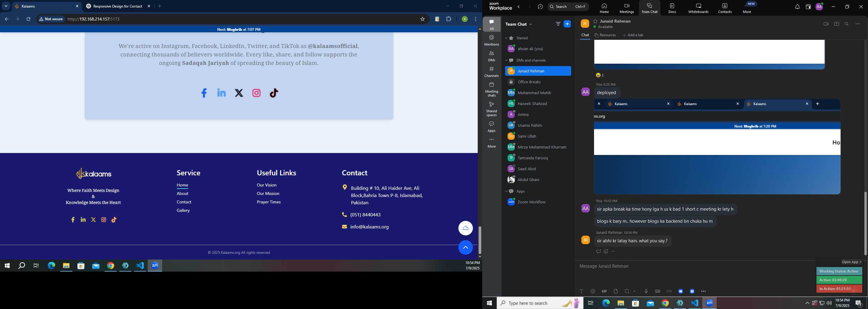Open the LinkedIn icon in the social card
Viewport: 868px width, 309px height.
222,93
